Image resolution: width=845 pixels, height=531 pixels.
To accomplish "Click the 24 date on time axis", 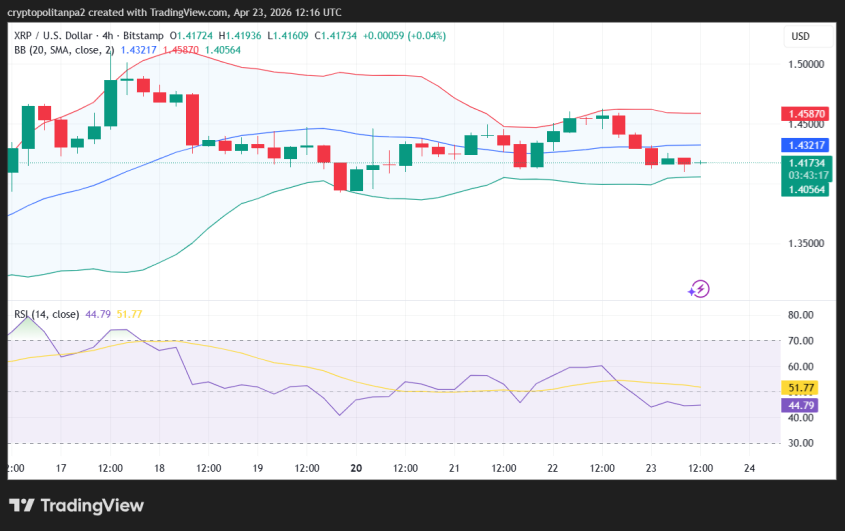I will click(x=749, y=468).
